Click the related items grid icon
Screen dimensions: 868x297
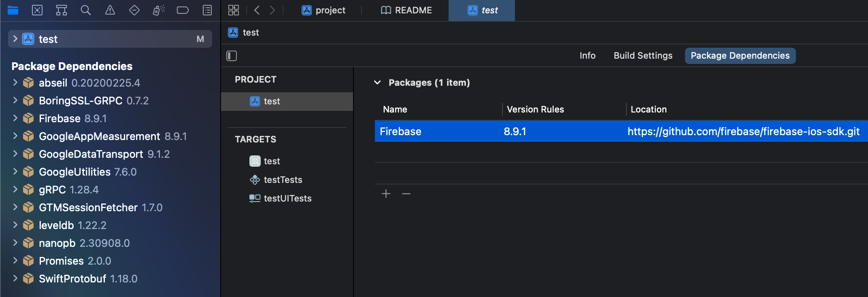pyautogui.click(x=234, y=10)
